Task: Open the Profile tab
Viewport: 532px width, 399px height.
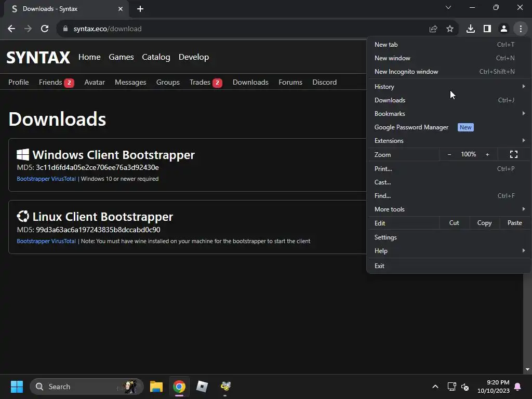Action: (19, 82)
